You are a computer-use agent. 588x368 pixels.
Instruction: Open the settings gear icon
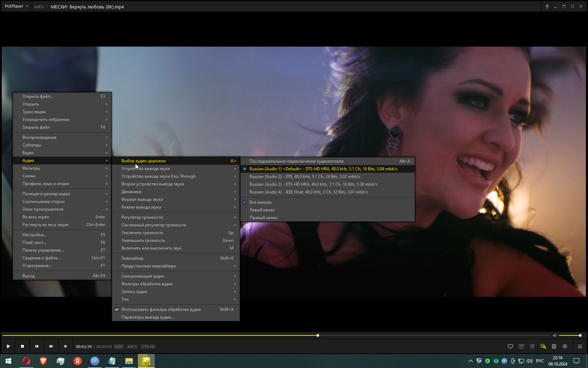coord(565,346)
